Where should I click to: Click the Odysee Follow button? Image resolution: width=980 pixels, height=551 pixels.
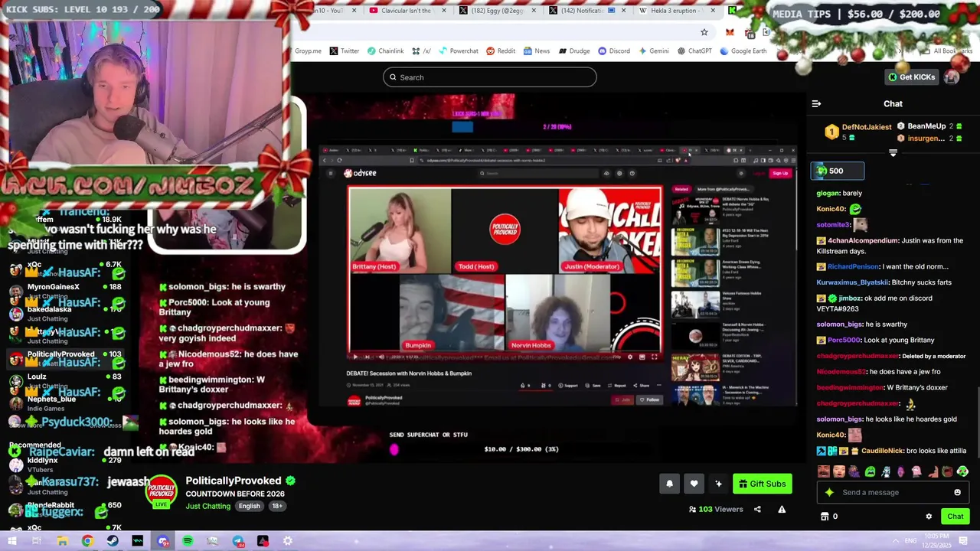click(651, 399)
